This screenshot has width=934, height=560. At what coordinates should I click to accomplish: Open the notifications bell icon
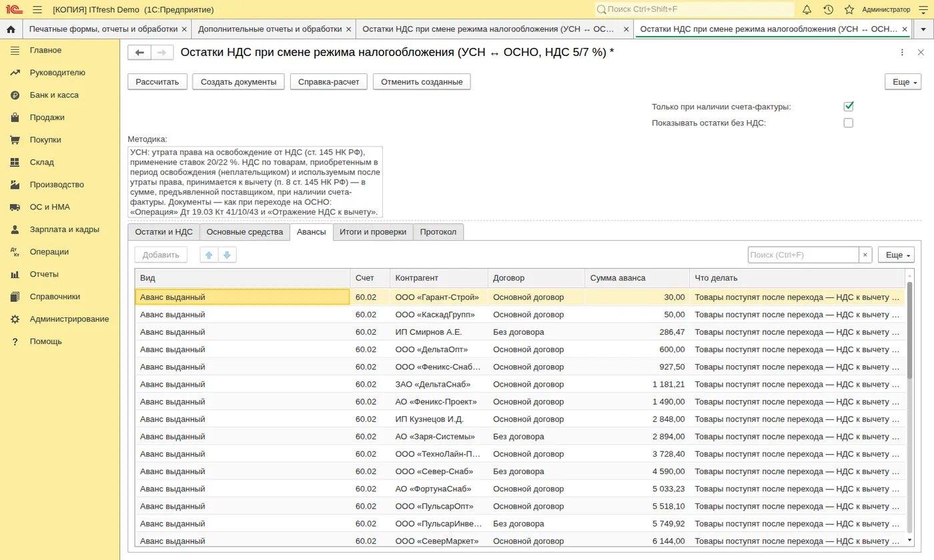(x=807, y=9)
